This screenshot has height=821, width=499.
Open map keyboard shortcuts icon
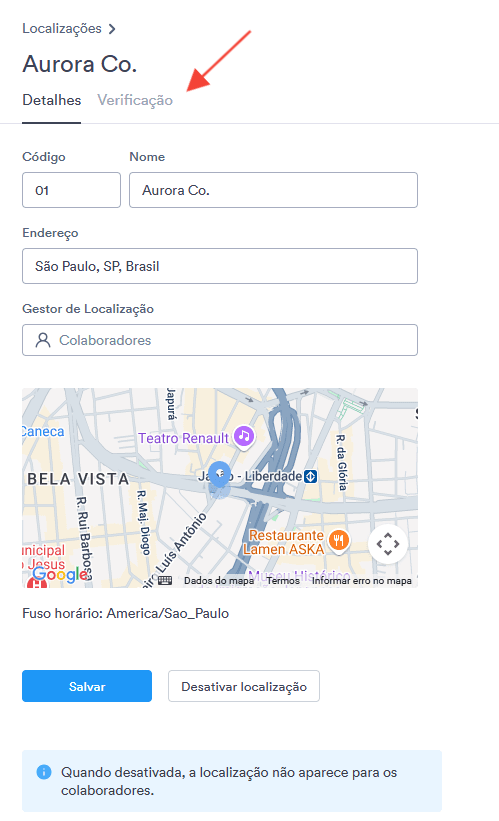[165, 580]
